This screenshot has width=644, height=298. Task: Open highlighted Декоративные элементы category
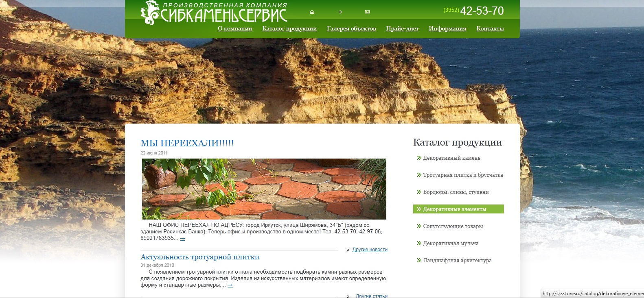[x=458, y=209]
